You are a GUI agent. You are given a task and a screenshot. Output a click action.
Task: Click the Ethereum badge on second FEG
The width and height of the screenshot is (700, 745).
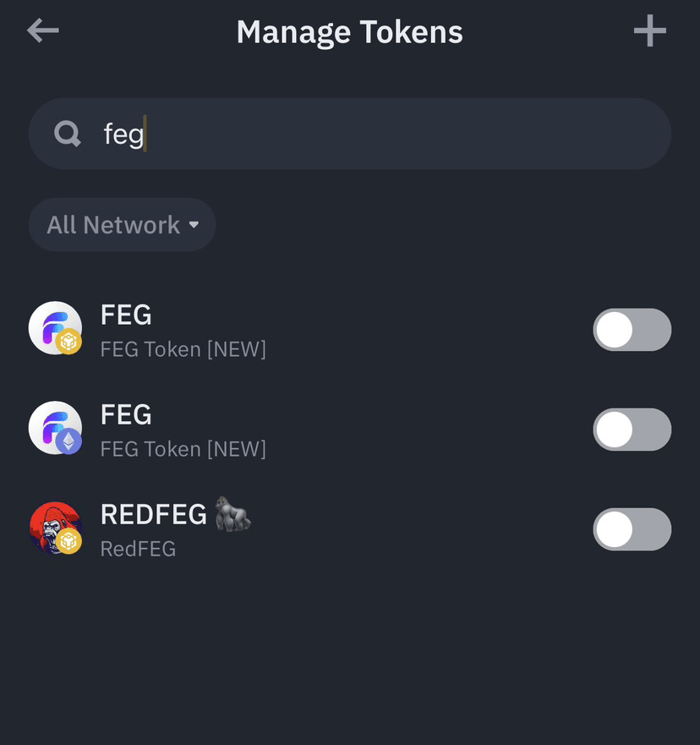click(68, 441)
